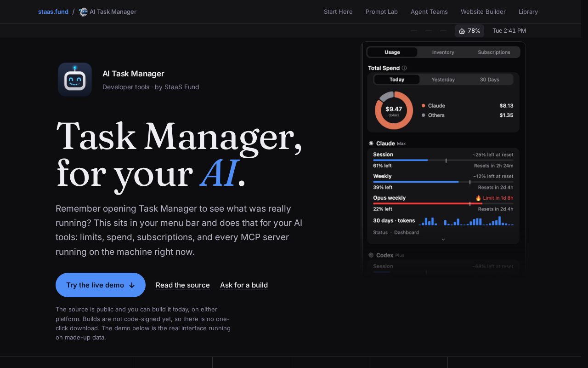The width and height of the screenshot is (588, 368).
Task: Open the Agent Teams nav item
Action: coord(429,12)
